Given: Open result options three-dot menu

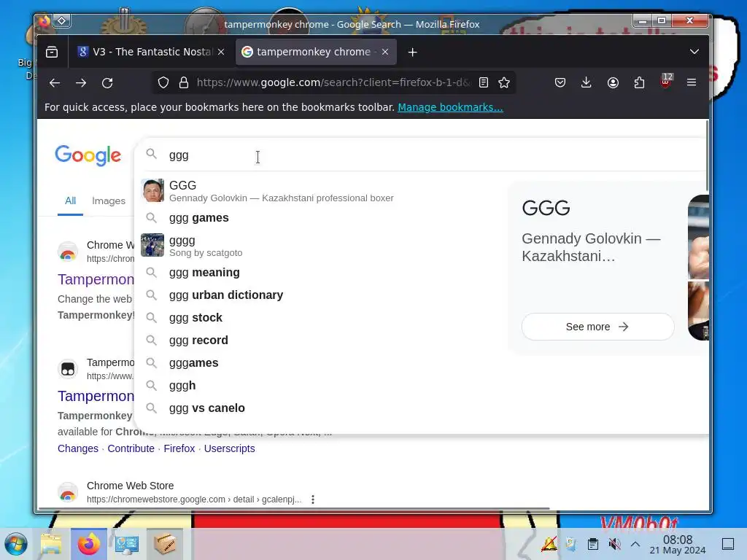Looking at the screenshot, I should point(313,499).
